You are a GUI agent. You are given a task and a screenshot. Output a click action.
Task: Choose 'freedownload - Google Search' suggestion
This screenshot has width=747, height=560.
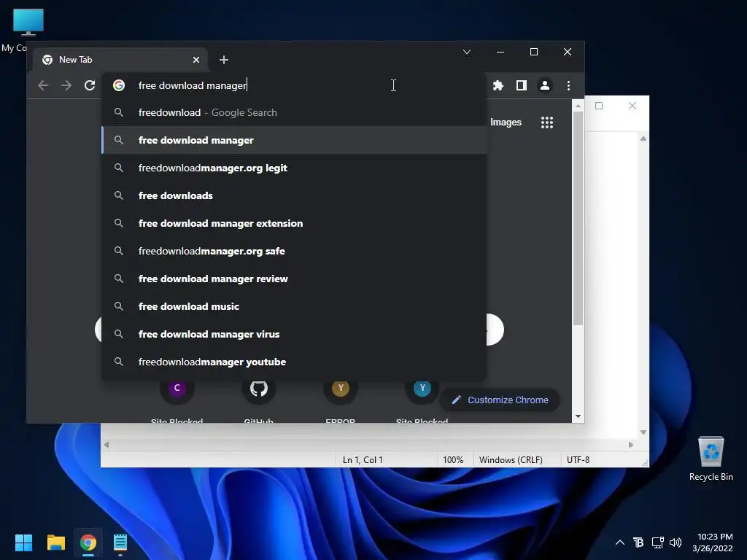294,112
